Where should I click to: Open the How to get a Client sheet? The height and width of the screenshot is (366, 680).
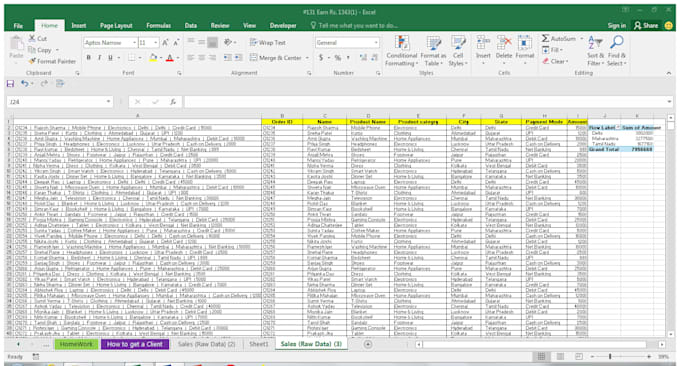[134, 344]
